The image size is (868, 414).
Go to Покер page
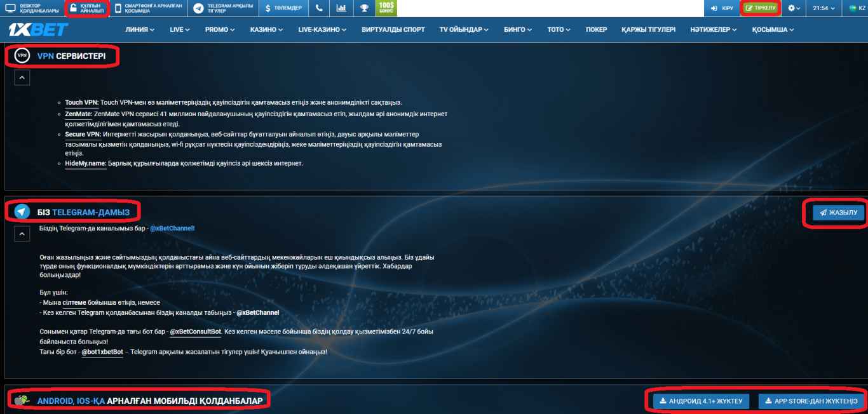[x=596, y=30]
